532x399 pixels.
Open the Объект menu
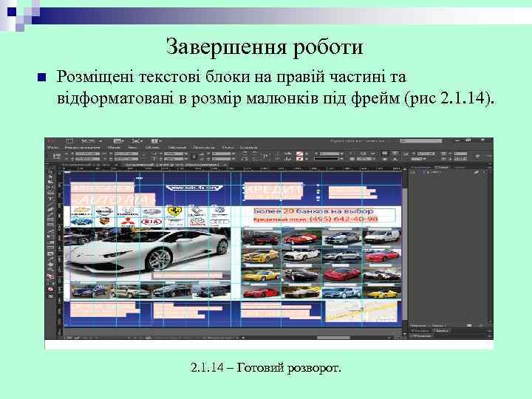(x=152, y=148)
